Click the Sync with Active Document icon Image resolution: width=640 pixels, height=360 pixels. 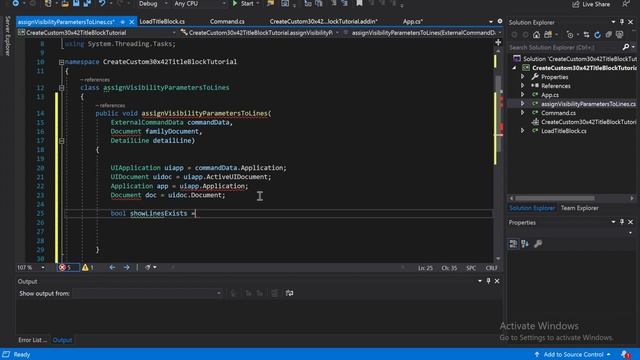pyautogui.click(x=586, y=35)
